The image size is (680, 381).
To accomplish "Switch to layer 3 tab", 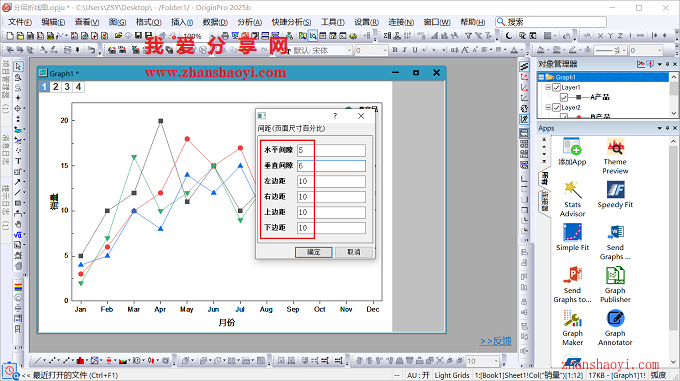I will pos(67,87).
